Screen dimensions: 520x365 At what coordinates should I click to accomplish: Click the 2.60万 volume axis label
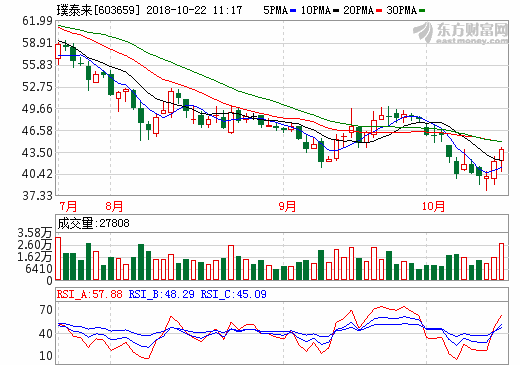click(x=35, y=245)
